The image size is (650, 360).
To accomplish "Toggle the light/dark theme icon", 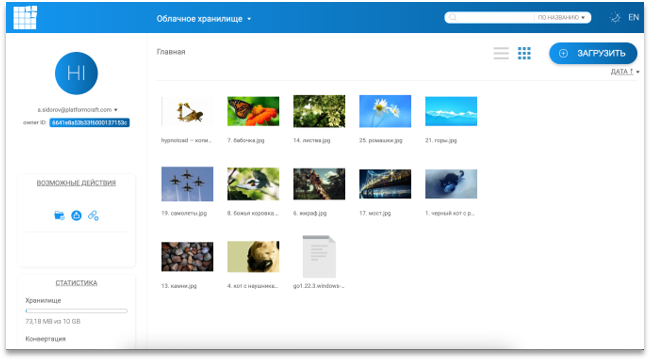I will click(x=615, y=17).
